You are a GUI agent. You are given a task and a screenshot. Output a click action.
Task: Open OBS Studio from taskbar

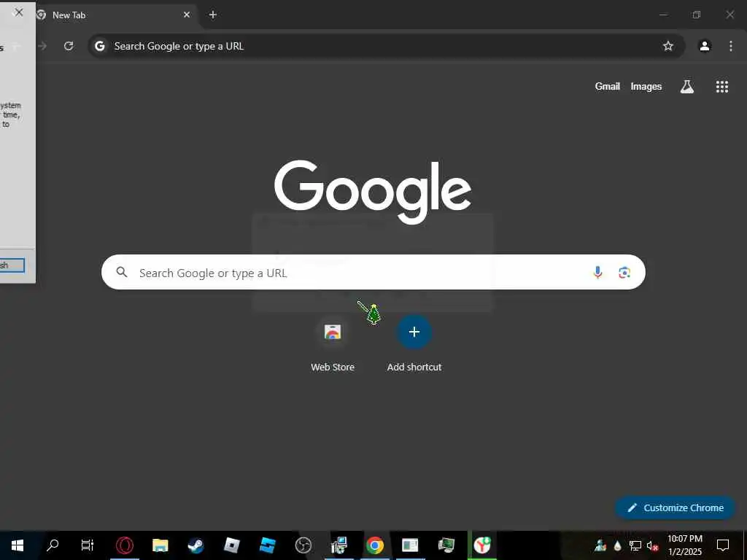point(303,545)
